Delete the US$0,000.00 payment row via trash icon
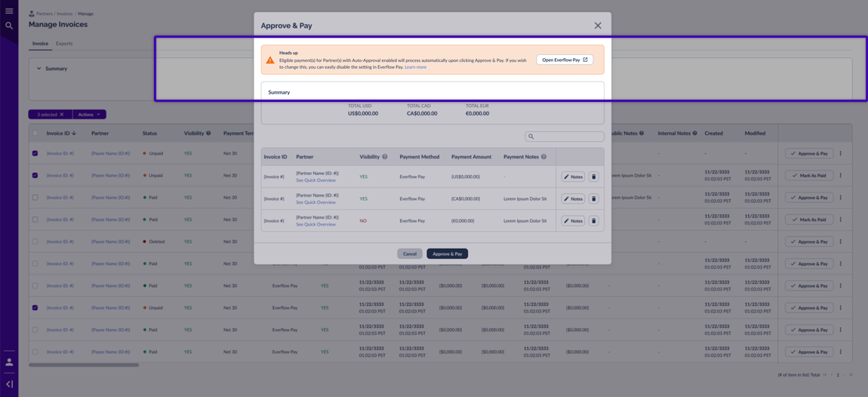 click(x=593, y=177)
